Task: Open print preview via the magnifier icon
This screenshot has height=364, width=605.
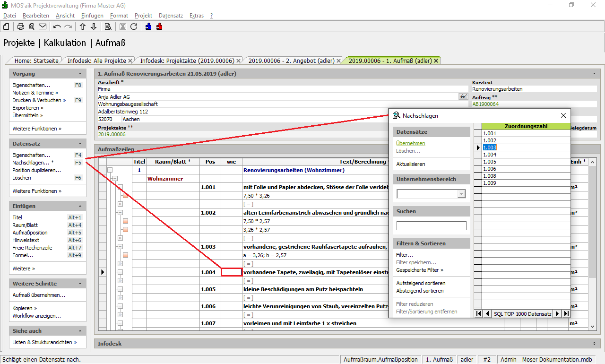Action: click(31, 26)
